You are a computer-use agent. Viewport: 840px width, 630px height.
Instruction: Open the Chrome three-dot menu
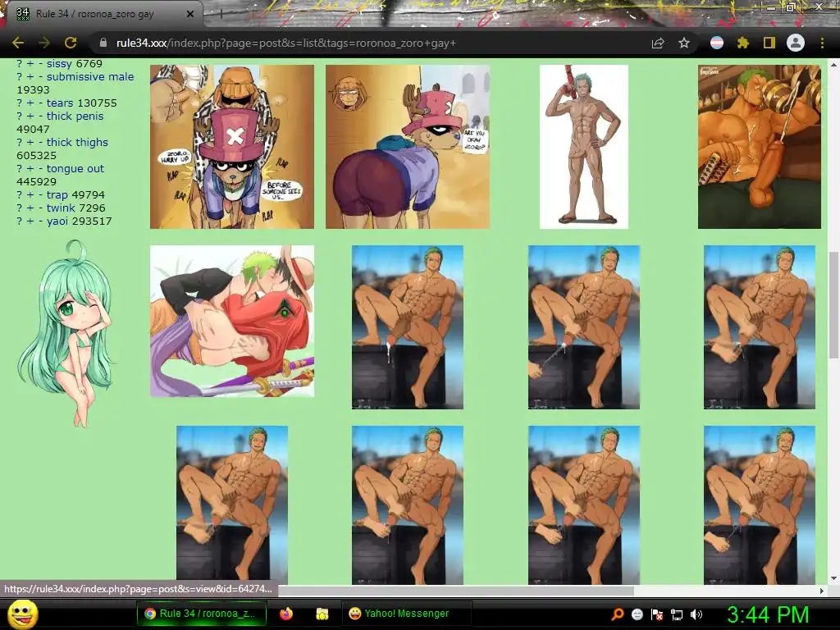click(x=822, y=43)
